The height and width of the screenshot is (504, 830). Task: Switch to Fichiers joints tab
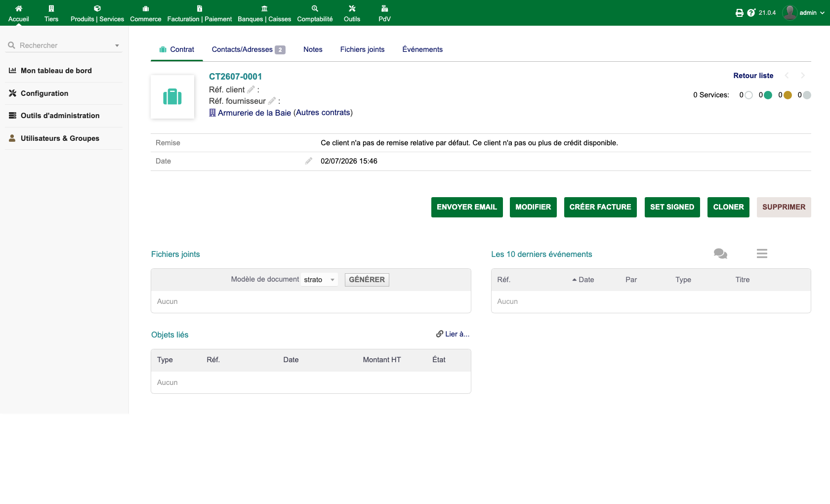tap(362, 49)
